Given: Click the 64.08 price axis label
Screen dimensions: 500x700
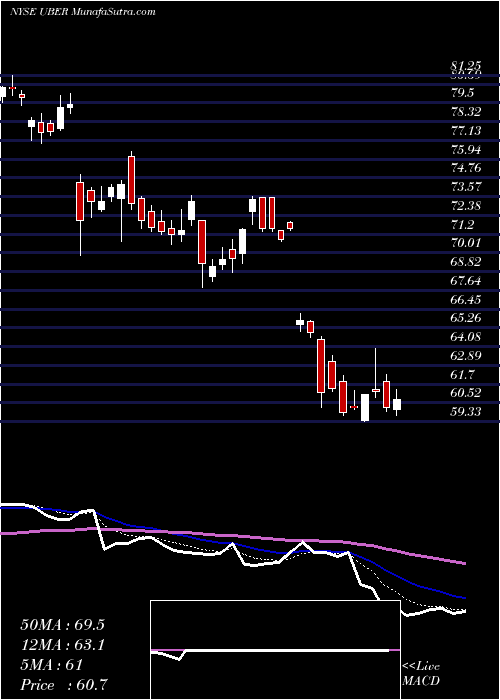Looking at the screenshot, I should pos(466,337).
